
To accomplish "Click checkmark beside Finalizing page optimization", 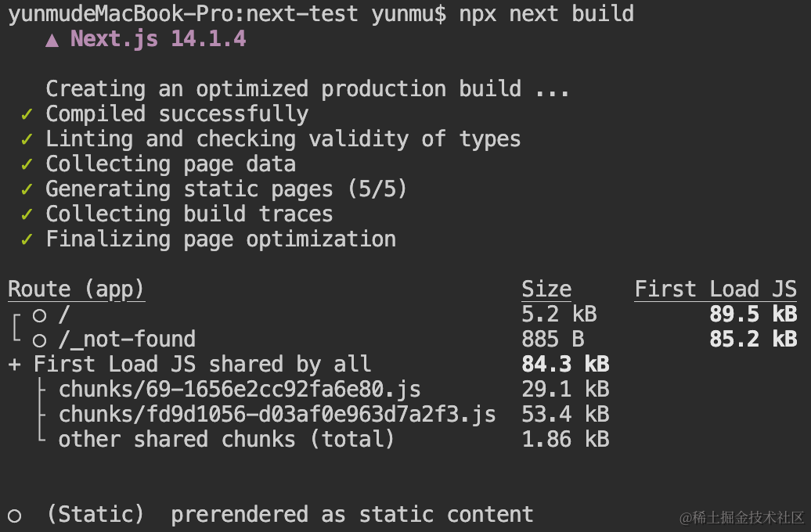I will point(27,239).
